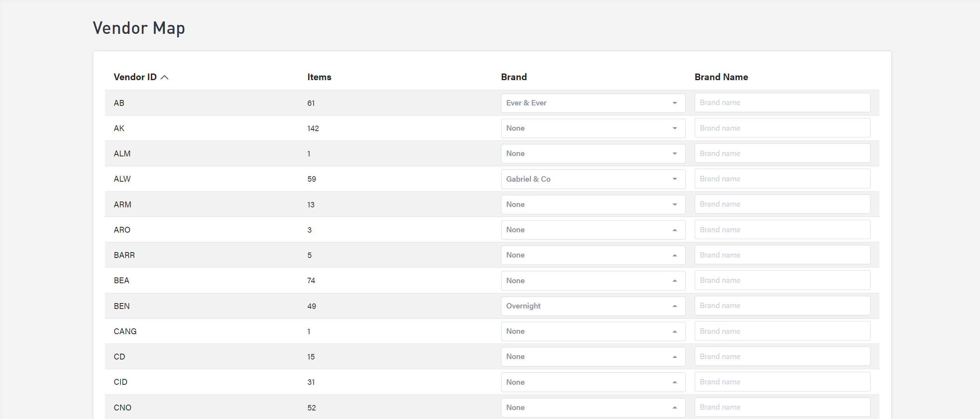Click the Brand column header
The width and height of the screenshot is (980, 419).
pyautogui.click(x=514, y=77)
